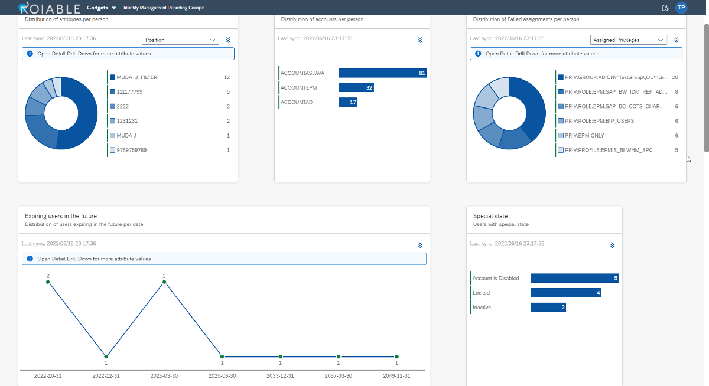
Task: Click info icon in failed assignments message strip
Action: 478,53
